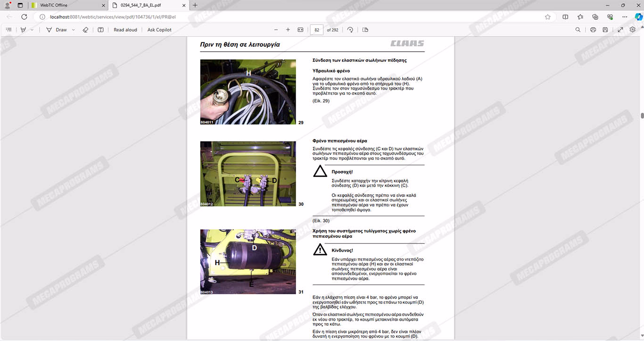Open the Draw options dropdown arrow

tap(73, 30)
